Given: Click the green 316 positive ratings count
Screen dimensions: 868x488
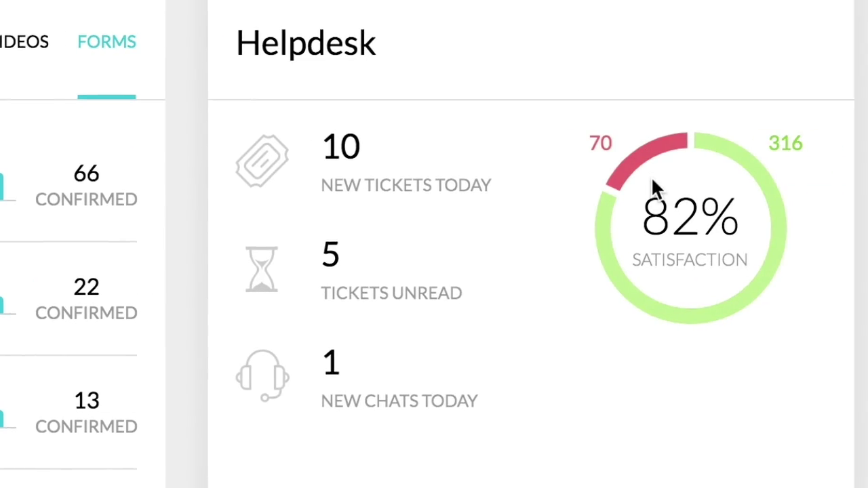Looking at the screenshot, I should pyautogui.click(x=785, y=144).
